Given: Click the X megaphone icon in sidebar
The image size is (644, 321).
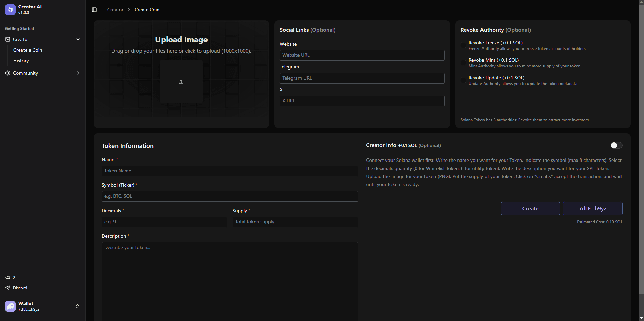Looking at the screenshot, I should point(8,277).
